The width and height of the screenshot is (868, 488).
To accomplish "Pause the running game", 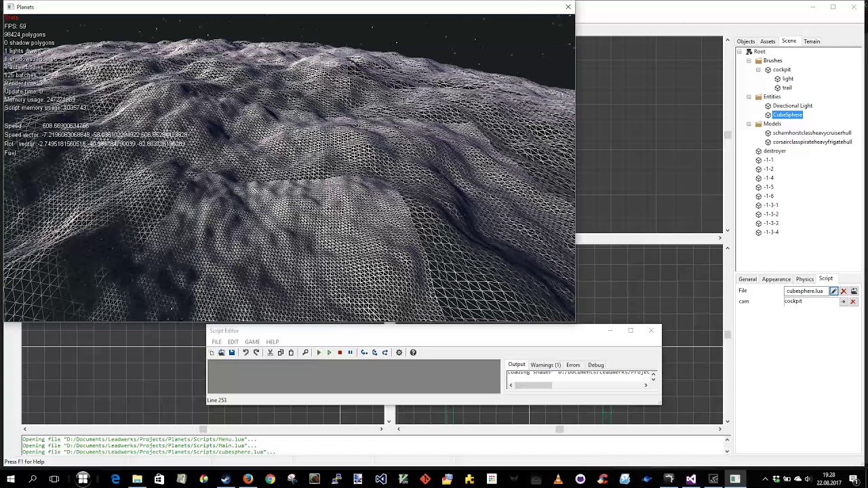I will (350, 352).
